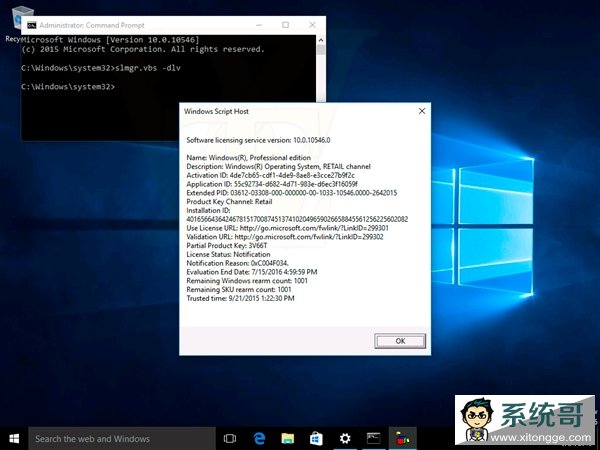This screenshot has height=450, width=600.
Task: Minimize the Command Prompt window
Action: click(x=259, y=25)
